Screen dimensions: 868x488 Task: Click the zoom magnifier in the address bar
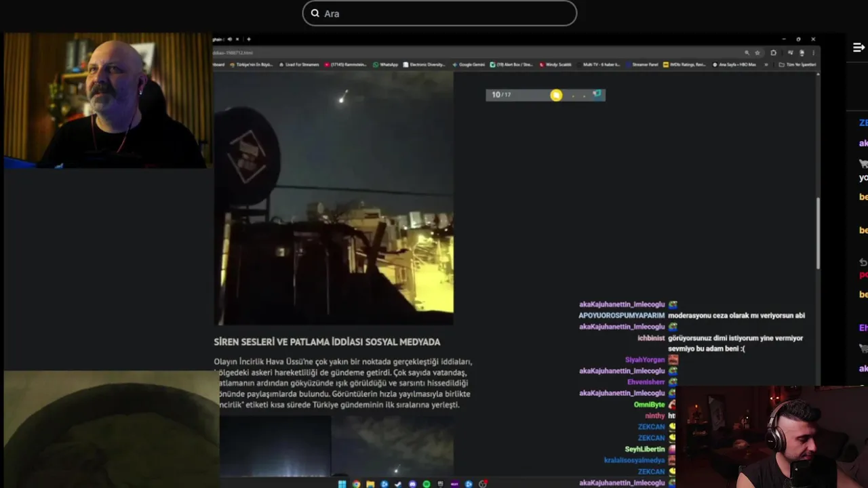tap(747, 53)
